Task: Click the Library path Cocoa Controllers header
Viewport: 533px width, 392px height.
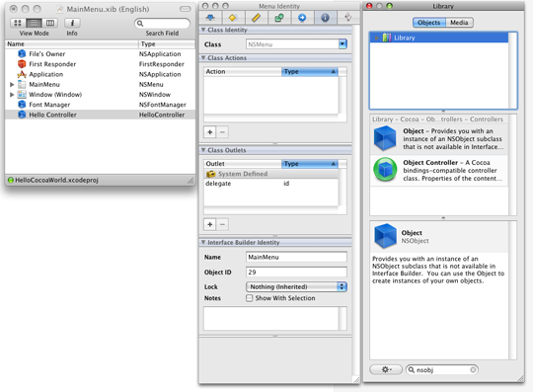Action: (x=437, y=119)
